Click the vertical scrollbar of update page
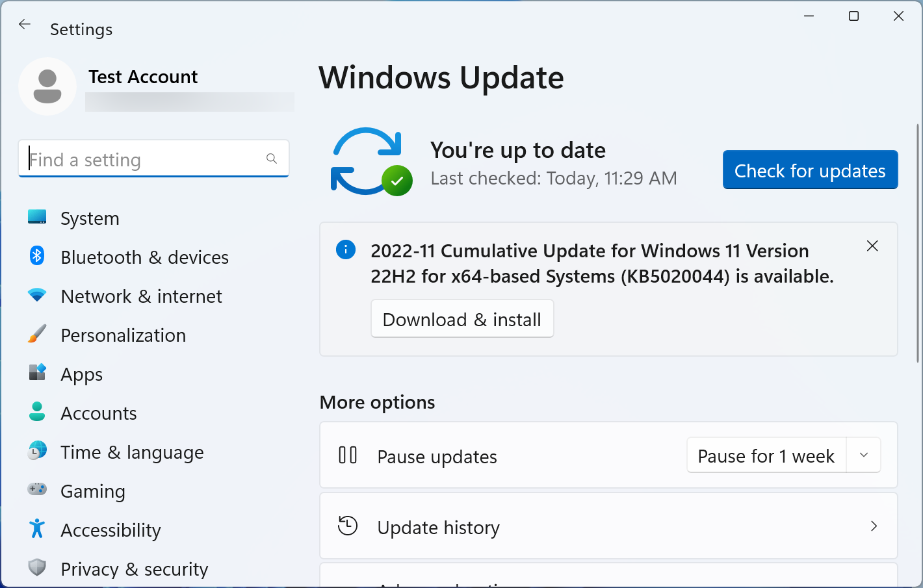Image resolution: width=923 pixels, height=588 pixels. click(918, 243)
